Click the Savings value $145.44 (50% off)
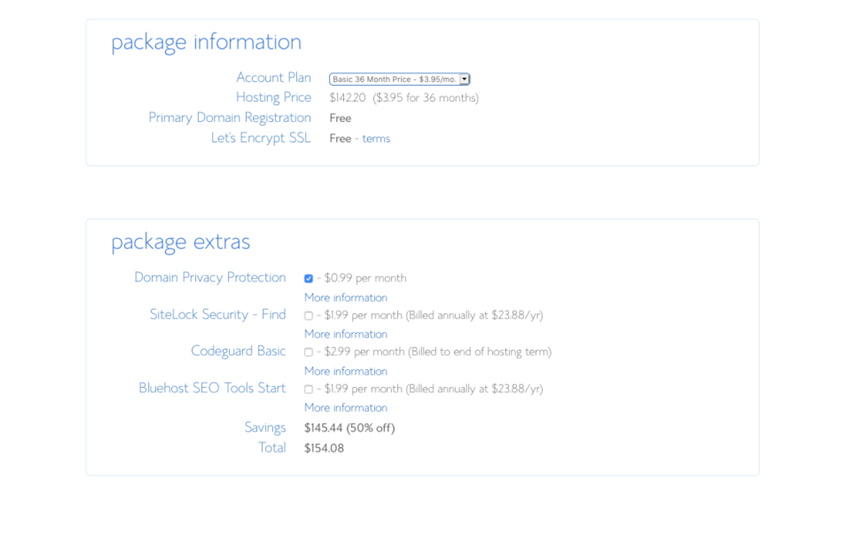The width and height of the screenshot is (865, 537). click(x=350, y=428)
